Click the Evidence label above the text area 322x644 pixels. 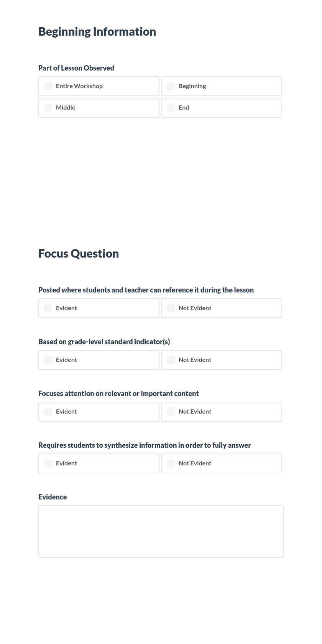point(53,497)
